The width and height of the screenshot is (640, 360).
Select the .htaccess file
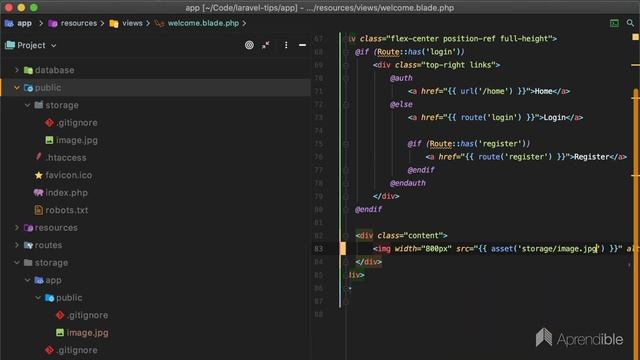click(65, 158)
